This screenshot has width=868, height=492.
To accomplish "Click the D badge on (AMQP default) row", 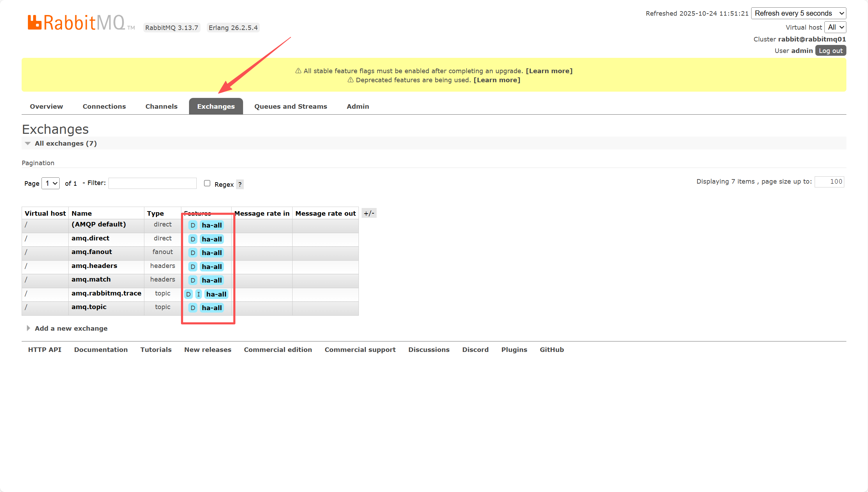I will (193, 225).
